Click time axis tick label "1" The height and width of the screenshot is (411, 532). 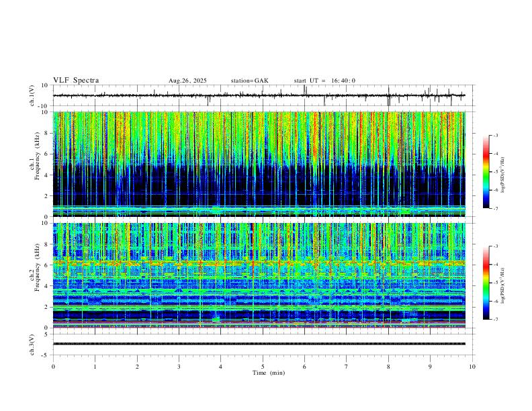[x=95, y=367]
